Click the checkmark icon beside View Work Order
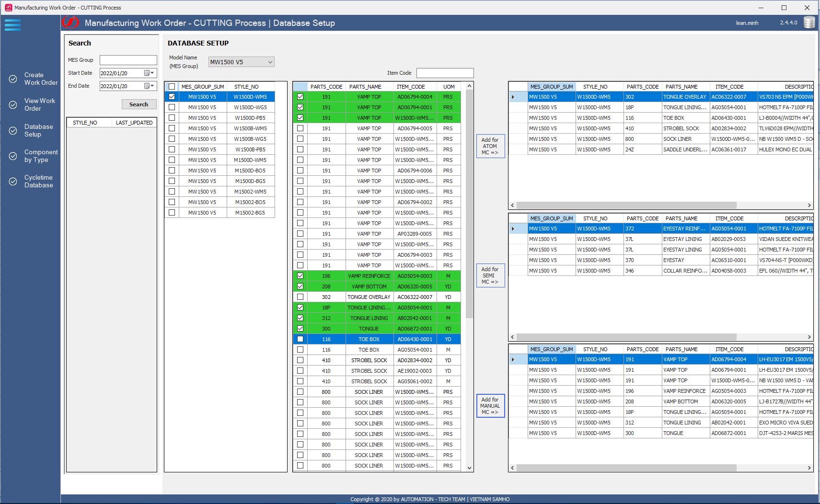Image resolution: width=820 pixels, height=504 pixels. tap(13, 105)
